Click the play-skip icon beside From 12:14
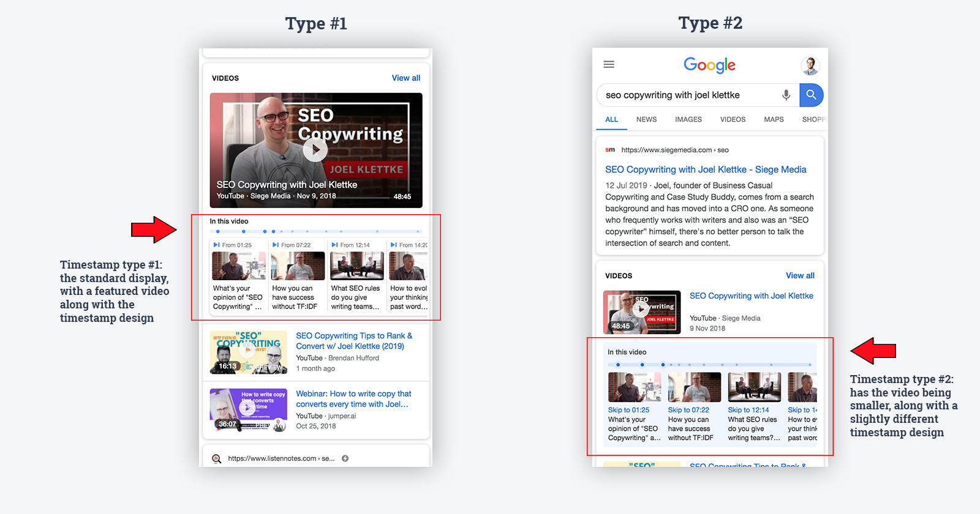The height and width of the screenshot is (514, 980). [334, 245]
